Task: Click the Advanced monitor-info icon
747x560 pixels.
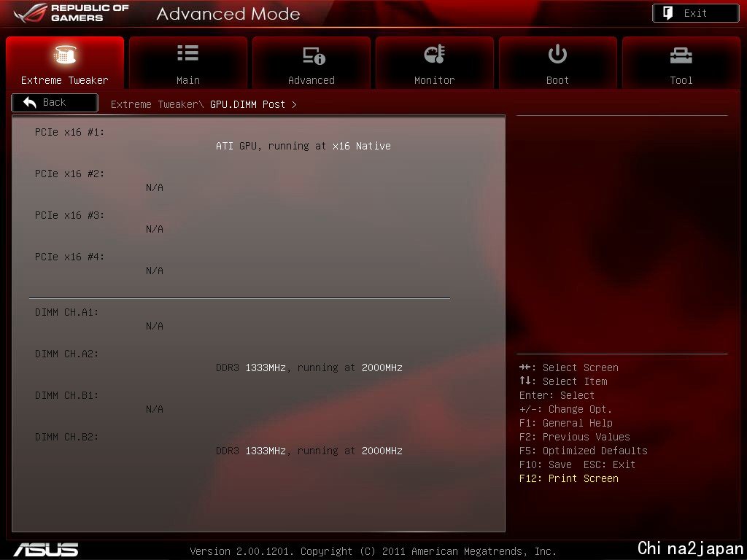Action: [314, 55]
